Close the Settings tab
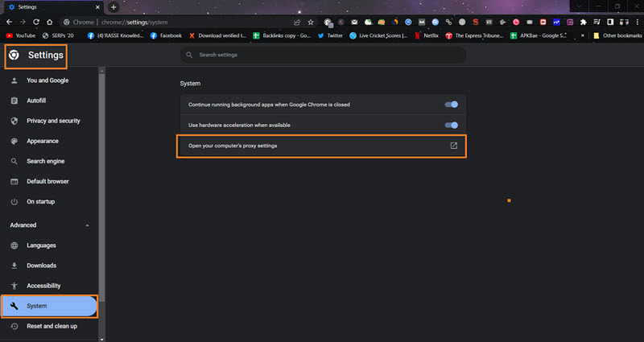The image size is (644, 342). click(97, 7)
